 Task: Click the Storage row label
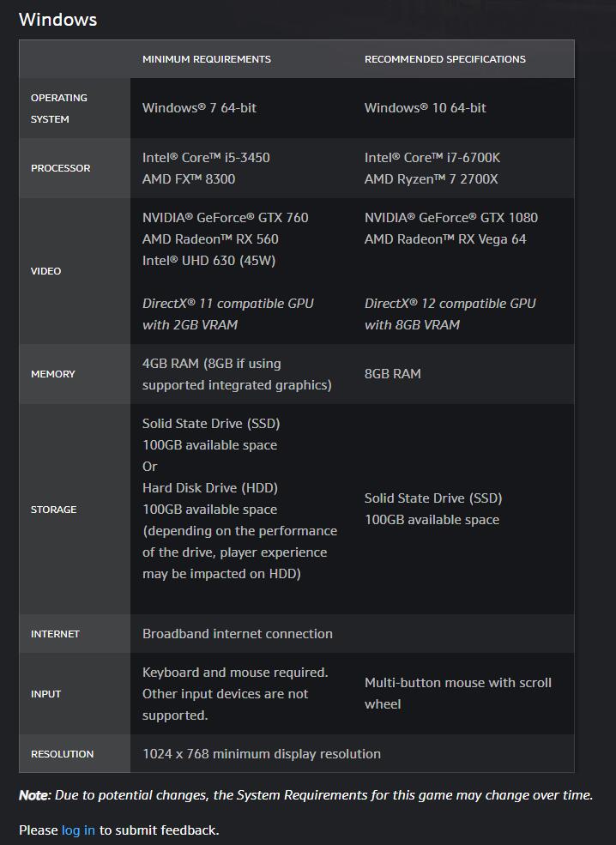53,510
